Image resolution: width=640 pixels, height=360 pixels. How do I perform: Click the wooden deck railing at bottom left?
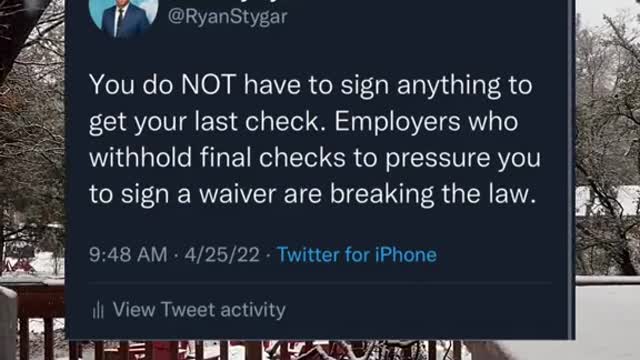[x=33, y=318]
